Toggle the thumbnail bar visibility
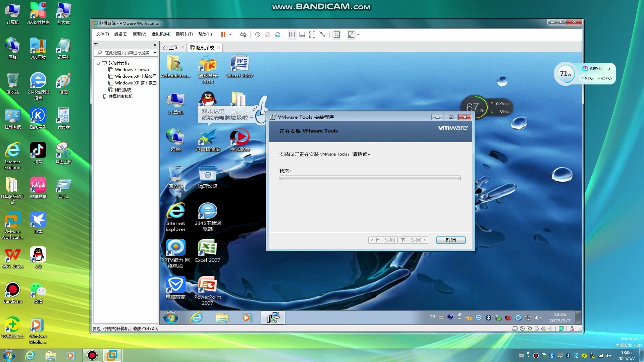The image size is (644, 362). (302, 35)
